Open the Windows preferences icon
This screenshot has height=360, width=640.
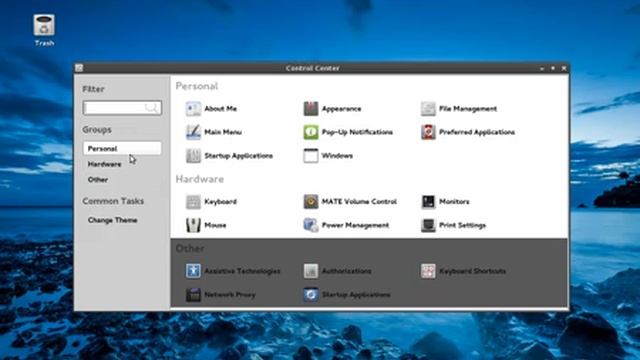click(311, 156)
